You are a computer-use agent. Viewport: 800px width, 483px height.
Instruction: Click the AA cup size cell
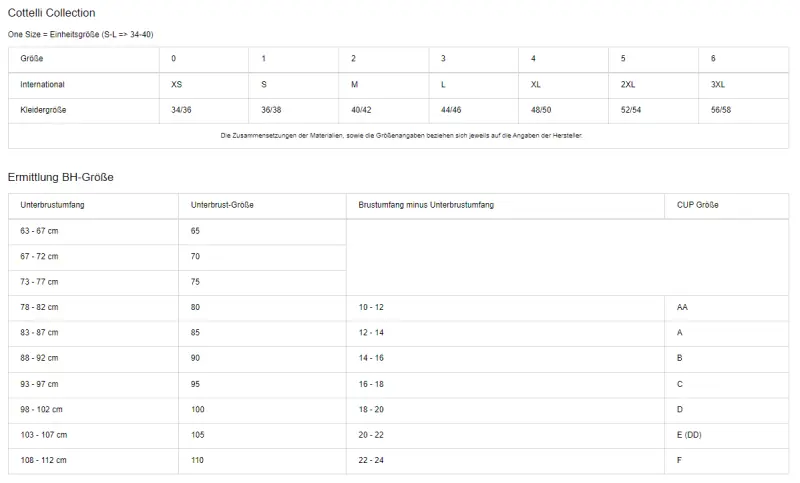[682, 307]
